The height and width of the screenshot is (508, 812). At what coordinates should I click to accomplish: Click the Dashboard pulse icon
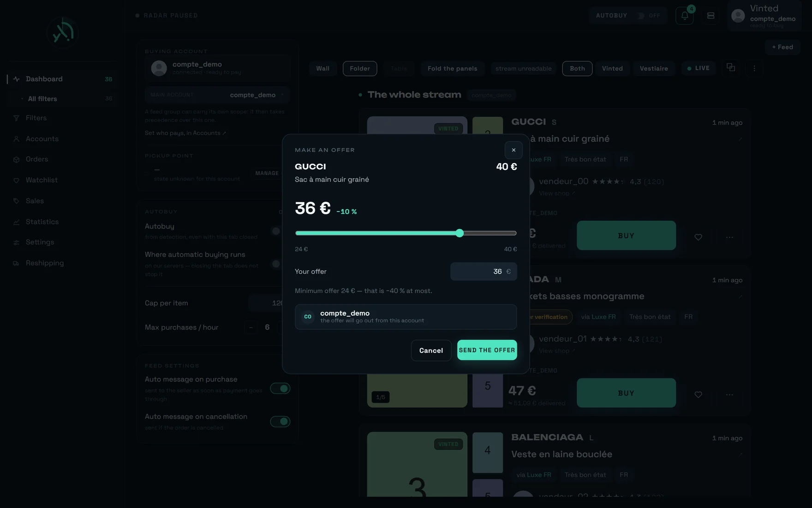(16, 79)
